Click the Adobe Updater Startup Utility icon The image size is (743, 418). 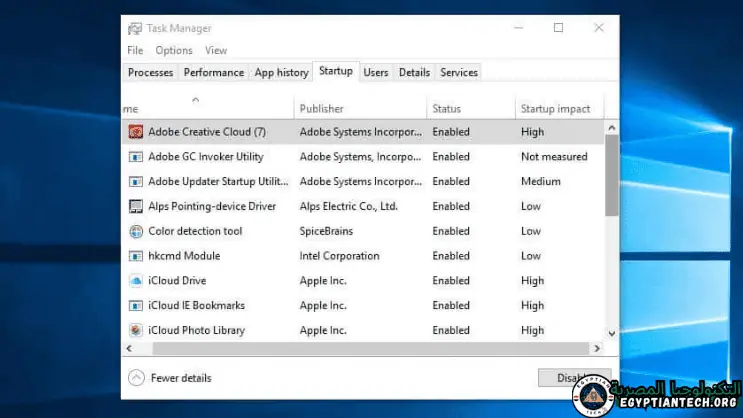(136, 182)
